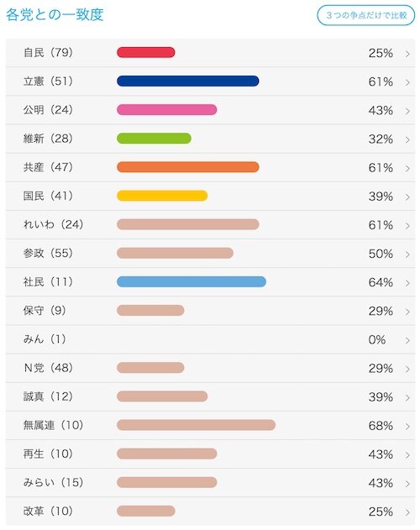Click the 誠真 row arrow icon
Viewport: 420px width, 530px height.
(407, 397)
